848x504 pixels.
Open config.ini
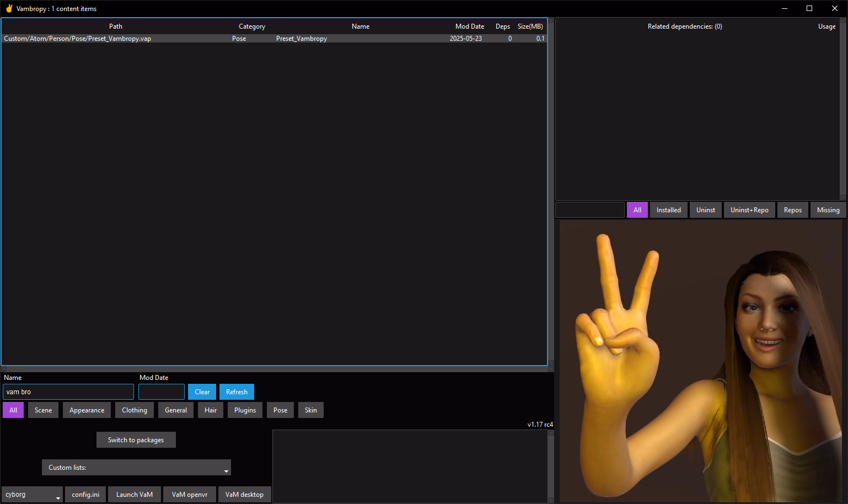(x=85, y=495)
